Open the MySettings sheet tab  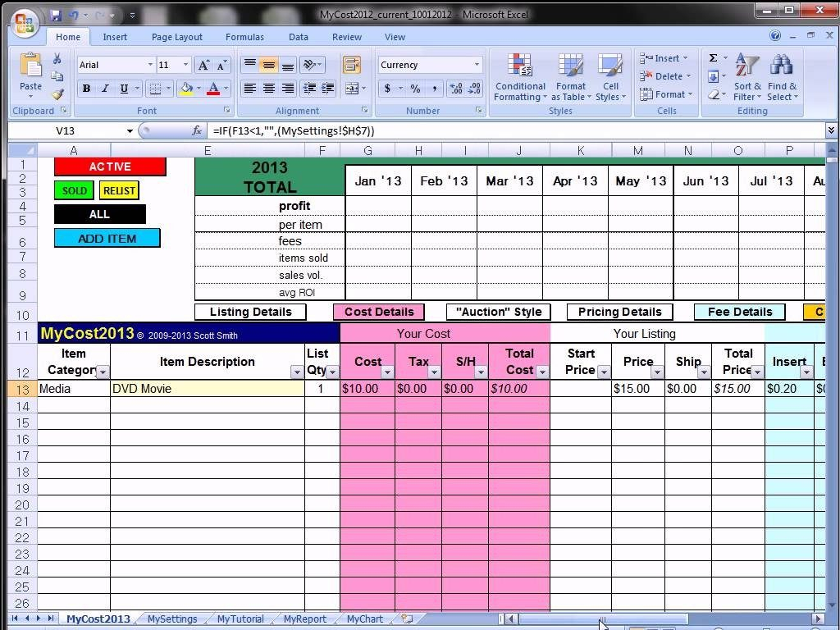(171, 619)
